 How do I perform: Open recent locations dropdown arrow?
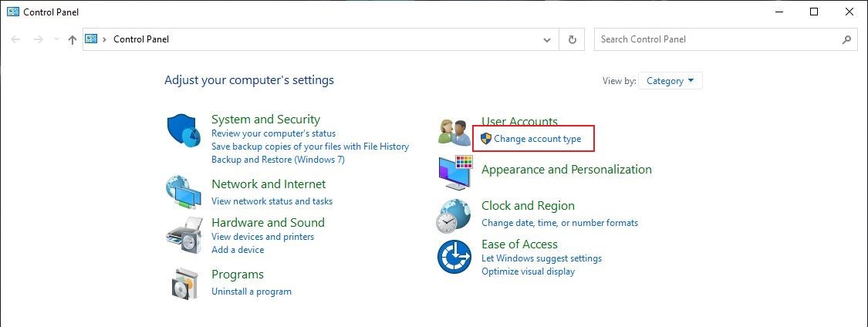56,40
